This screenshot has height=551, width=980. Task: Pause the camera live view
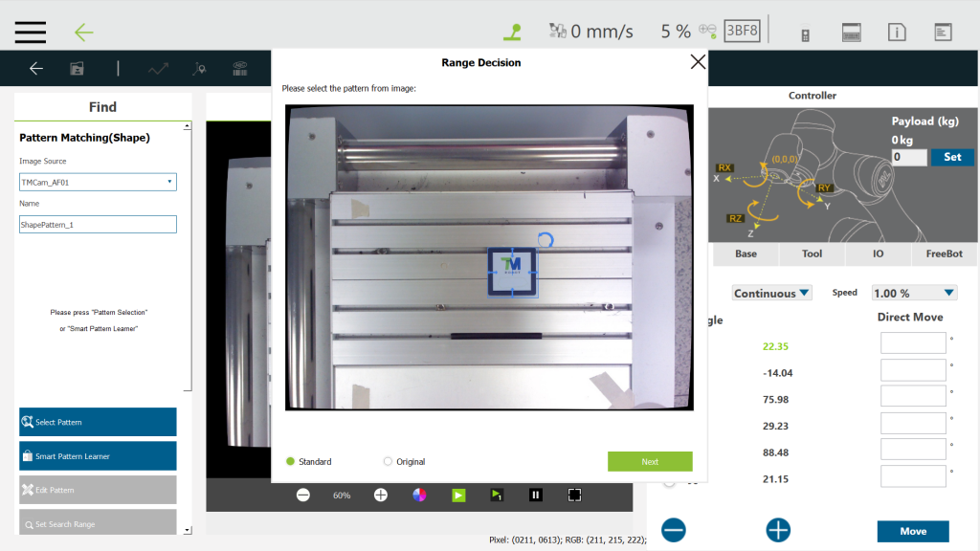pyautogui.click(x=536, y=495)
